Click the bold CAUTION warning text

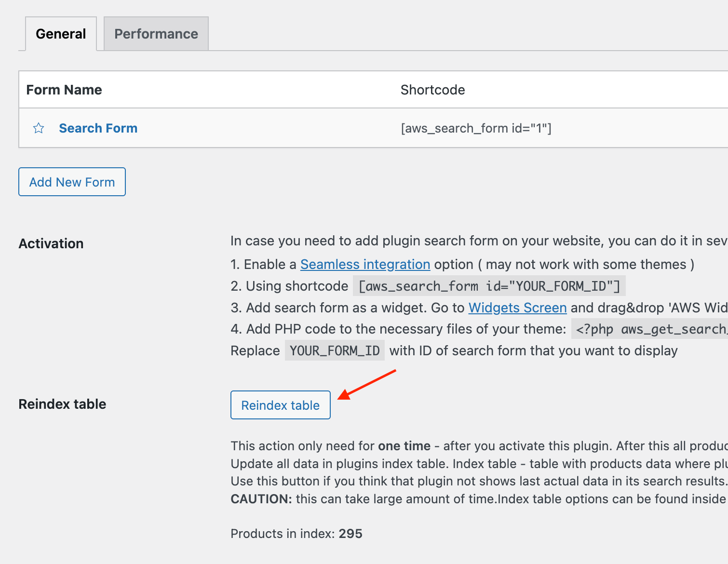261,498
